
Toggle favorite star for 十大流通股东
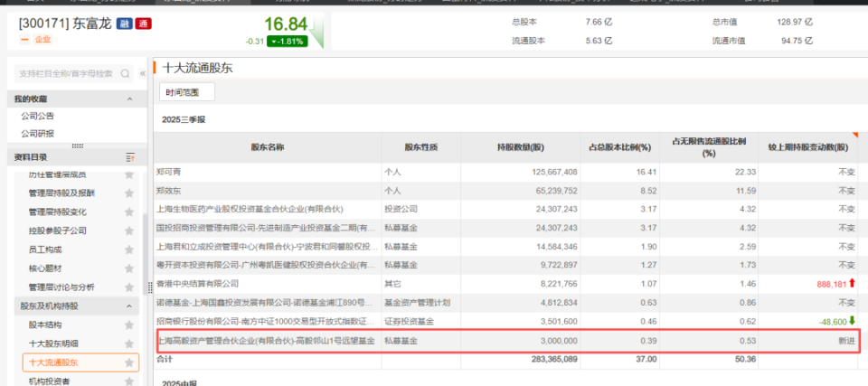point(129,362)
